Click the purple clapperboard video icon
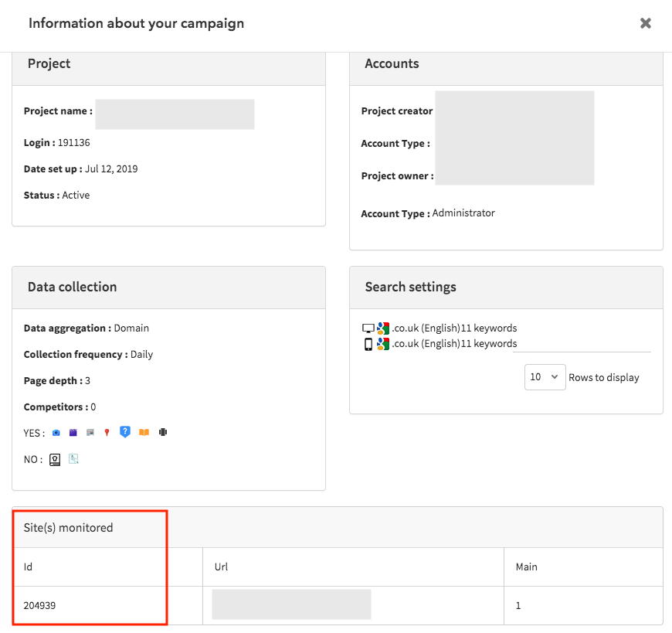This screenshot has width=672, height=633. [73, 433]
